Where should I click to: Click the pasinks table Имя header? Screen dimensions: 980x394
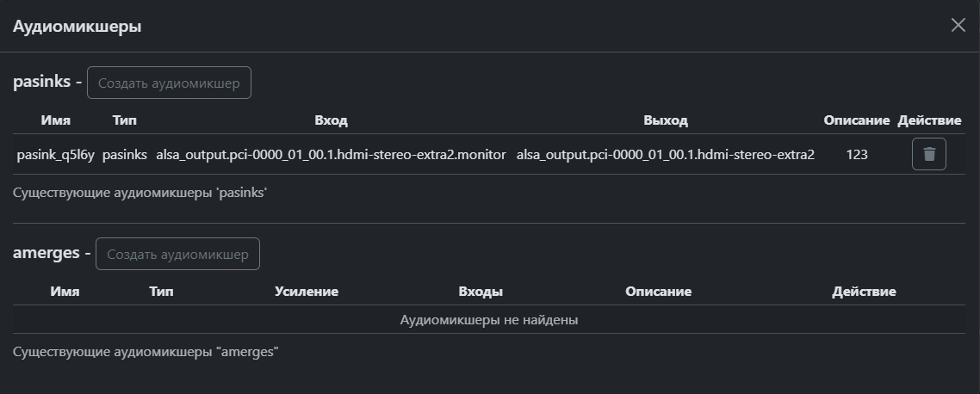pyautogui.click(x=55, y=120)
